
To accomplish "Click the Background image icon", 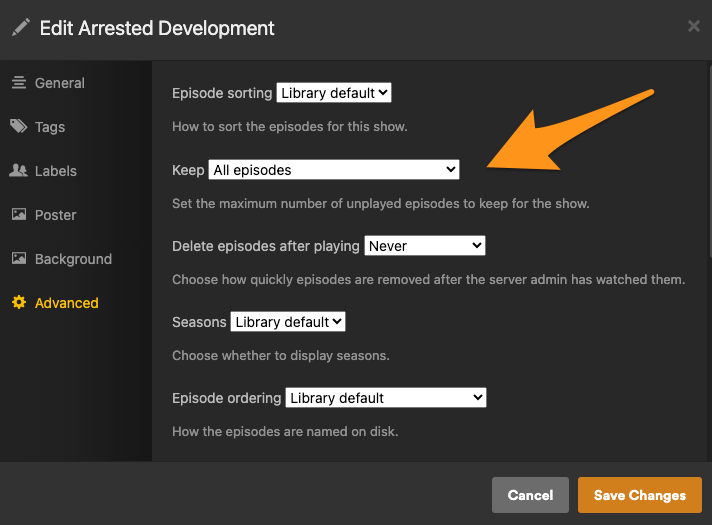I will (19, 258).
